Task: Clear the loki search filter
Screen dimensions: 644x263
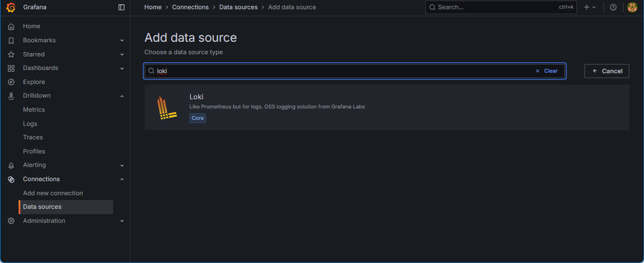Action: click(x=547, y=71)
